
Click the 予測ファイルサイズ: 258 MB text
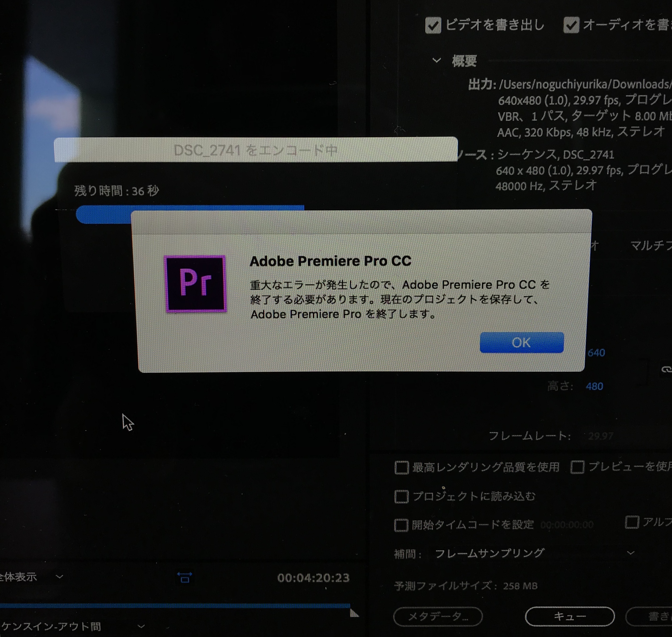coord(466,586)
